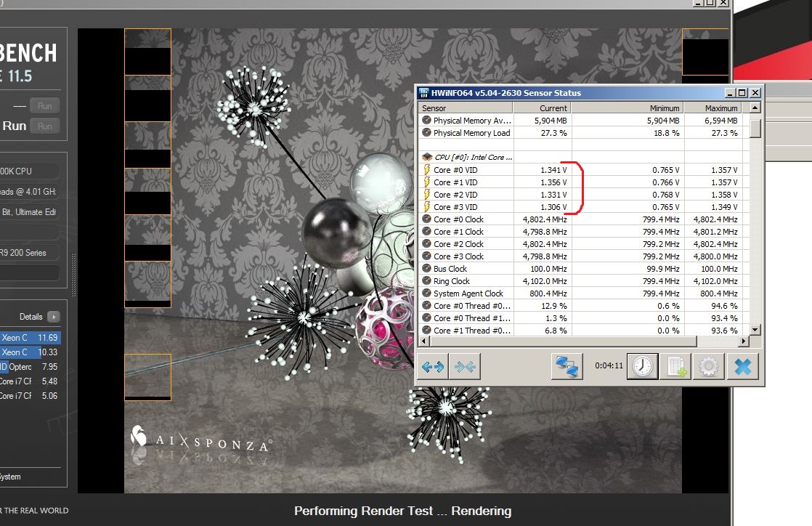The image size is (812, 526).
Task: Click the elapsed time 0:04:11 readout
Action: (x=609, y=366)
